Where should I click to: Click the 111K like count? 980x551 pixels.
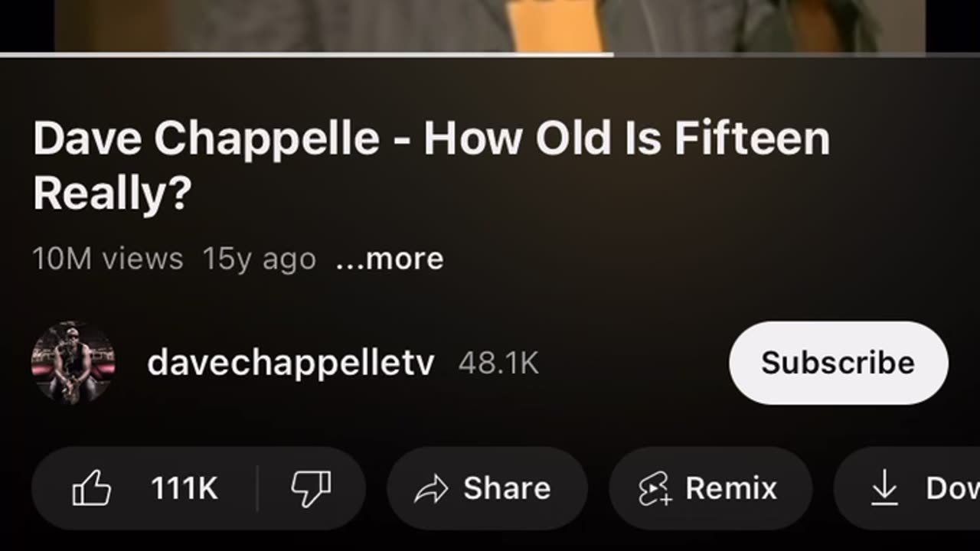click(185, 488)
